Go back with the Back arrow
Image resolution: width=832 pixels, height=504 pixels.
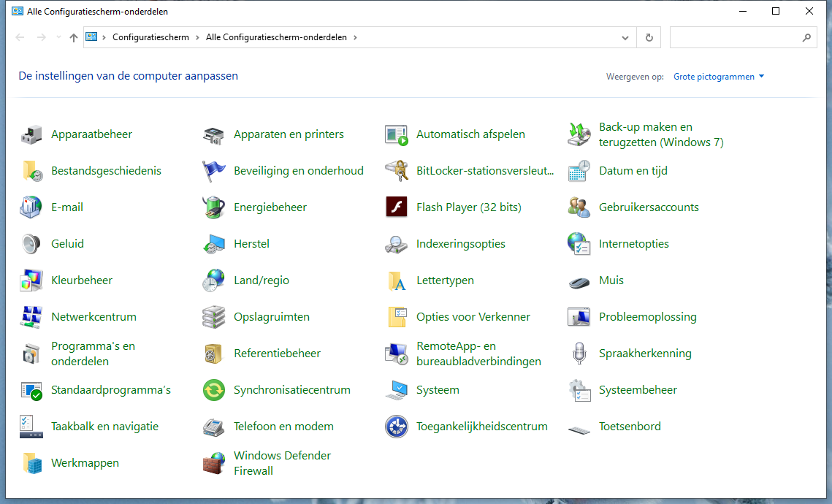tap(20, 37)
